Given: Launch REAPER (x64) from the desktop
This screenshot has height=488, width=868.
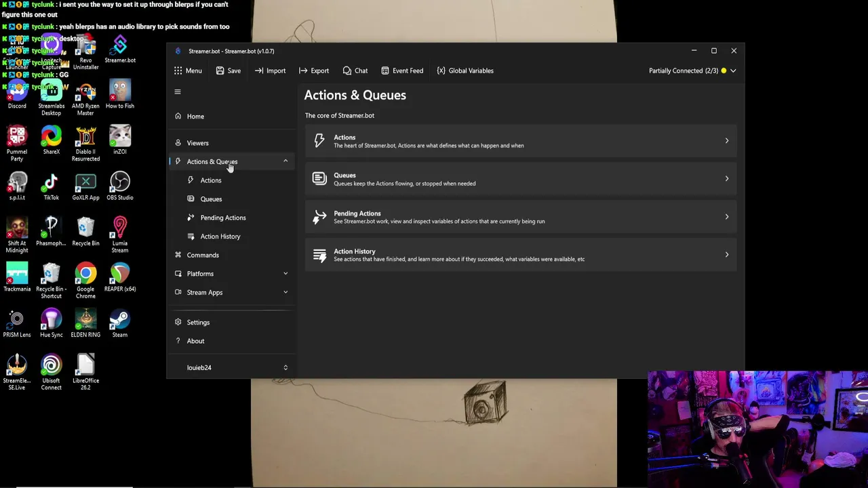Looking at the screenshot, I should click(120, 278).
